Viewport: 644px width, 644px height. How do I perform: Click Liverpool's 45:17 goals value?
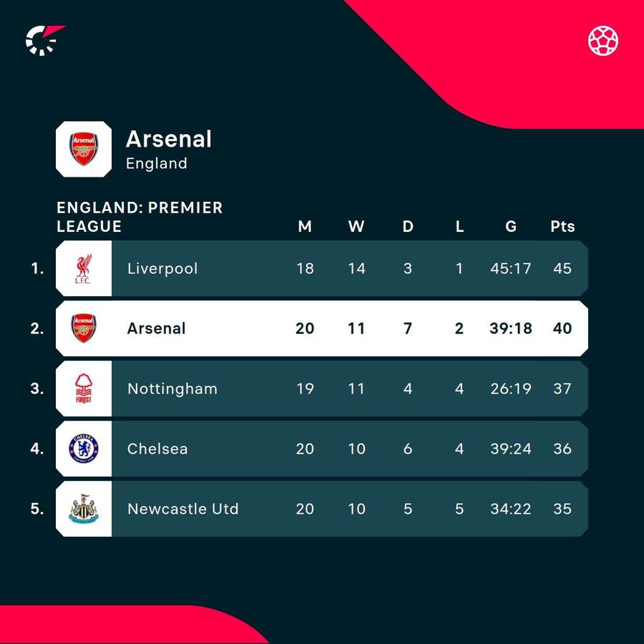tap(511, 268)
